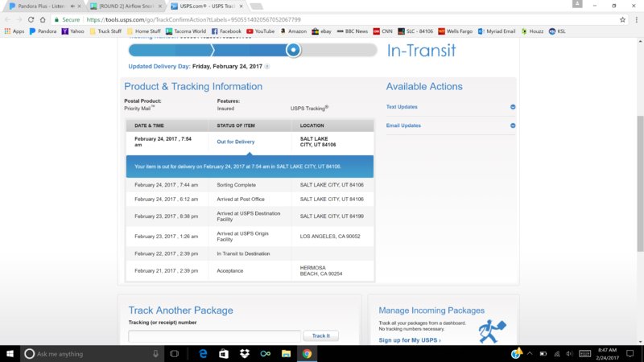Open Chrome's three-dot menu
Screen dimensions: 644x362
click(636, 19)
